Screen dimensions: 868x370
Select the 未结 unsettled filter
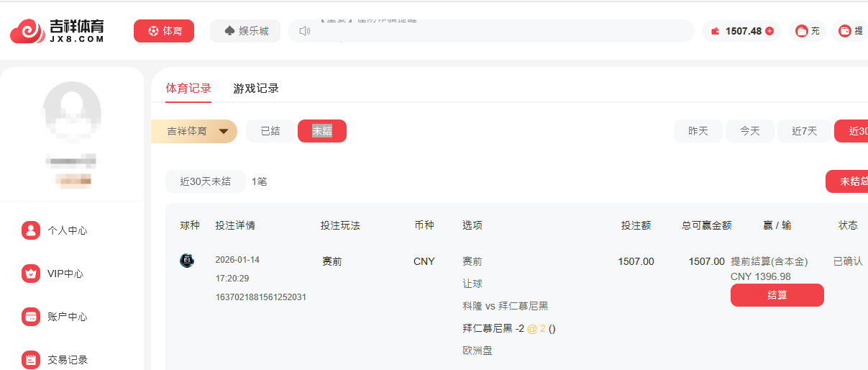click(x=321, y=131)
